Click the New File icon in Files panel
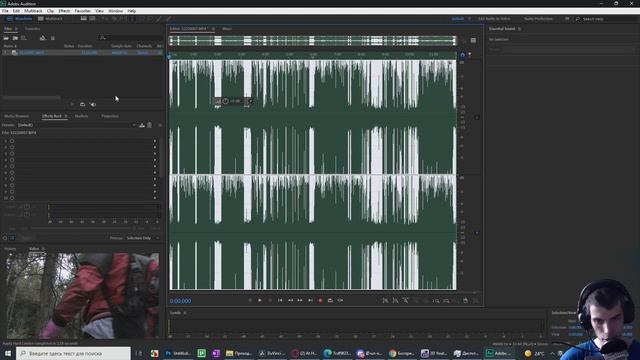The width and height of the screenshot is (640, 360). (24, 38)
